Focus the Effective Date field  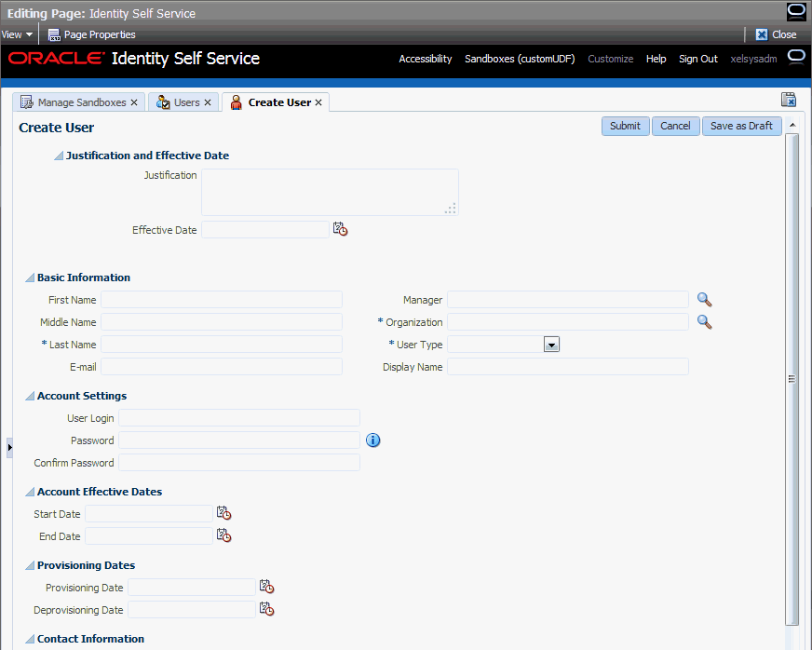click(x=265, y=229)
